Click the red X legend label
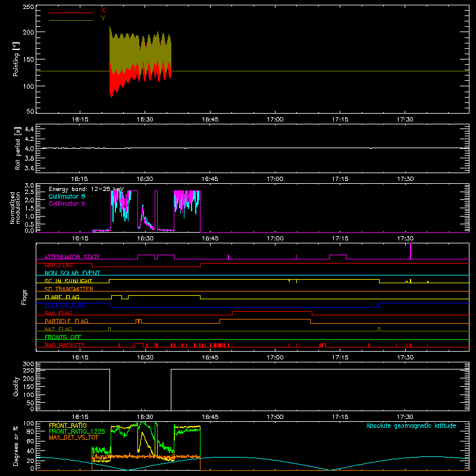476x476 pixels. coord(103,11)
